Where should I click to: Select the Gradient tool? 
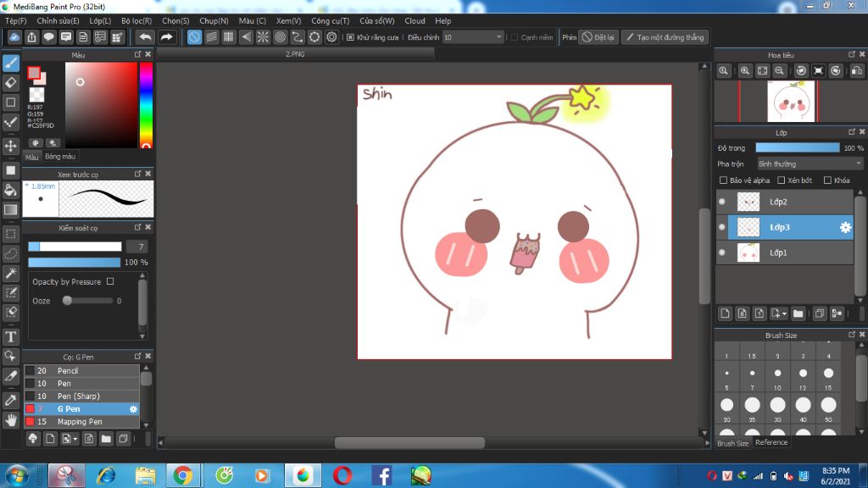click(11, 210)
